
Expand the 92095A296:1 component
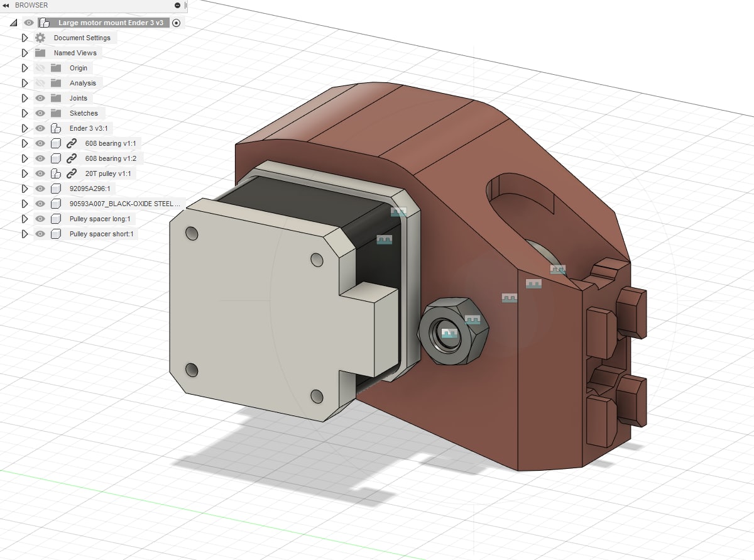(x=25, y=189)
